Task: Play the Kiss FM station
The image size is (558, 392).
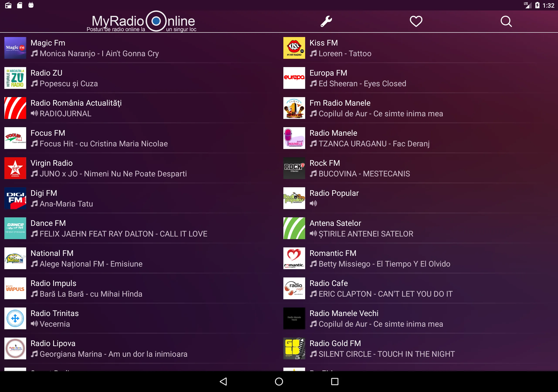Action: click(x=418, y=48)
